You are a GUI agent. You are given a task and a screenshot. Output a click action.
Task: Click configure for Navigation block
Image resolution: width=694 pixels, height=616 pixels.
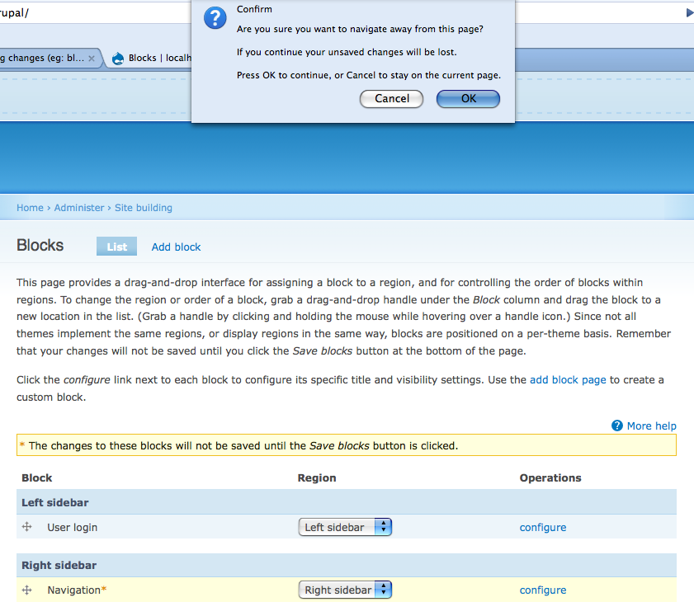543,590
